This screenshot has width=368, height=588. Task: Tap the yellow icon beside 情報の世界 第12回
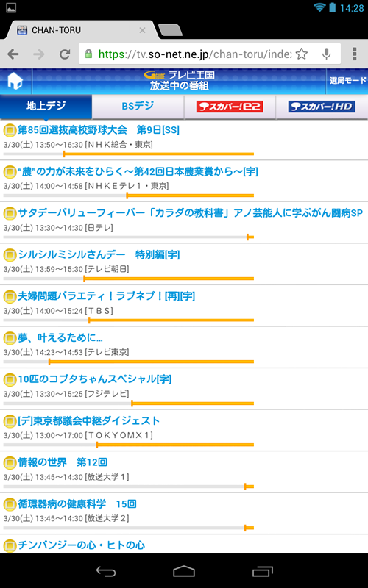tap(10, 463)
